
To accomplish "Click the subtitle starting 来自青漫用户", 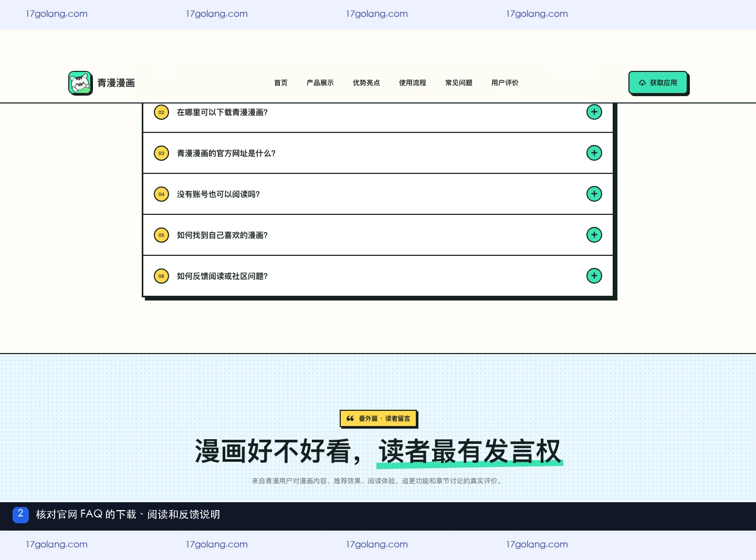I will tap(378, 481).
